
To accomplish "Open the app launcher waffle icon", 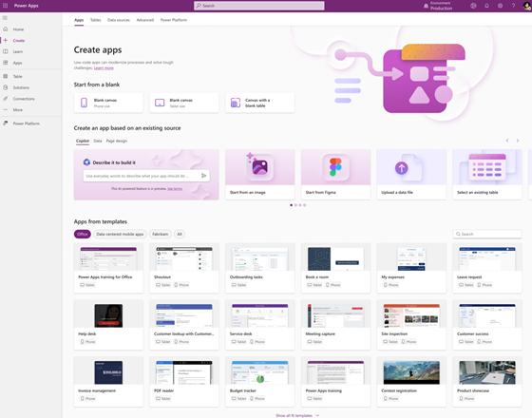I will pos(5,6).
